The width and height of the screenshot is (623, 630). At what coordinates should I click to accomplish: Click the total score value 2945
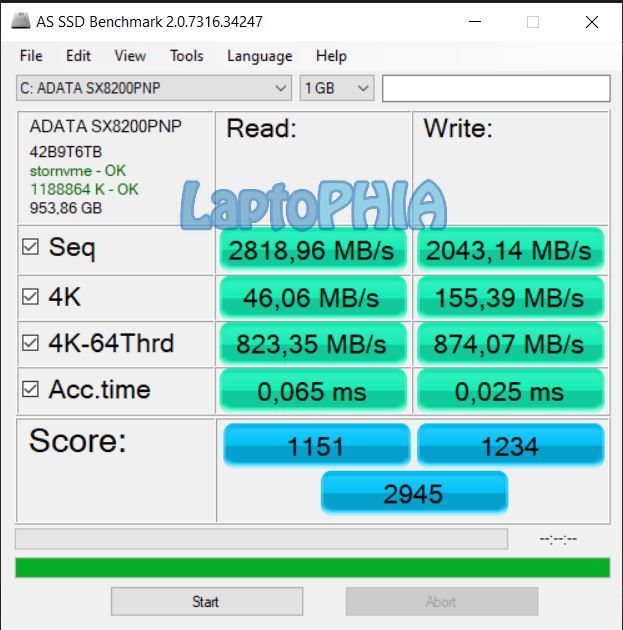414,493
